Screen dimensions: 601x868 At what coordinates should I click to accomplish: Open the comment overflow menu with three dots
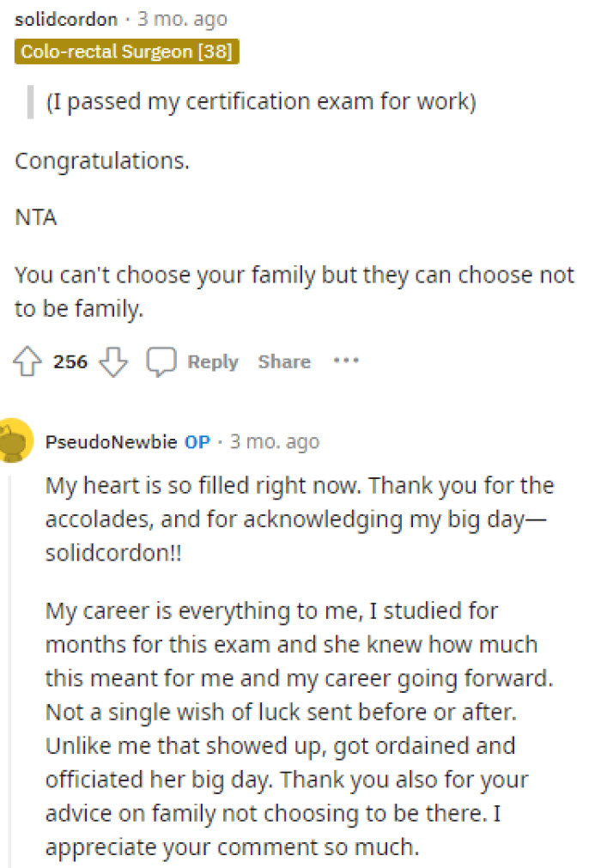347,361
